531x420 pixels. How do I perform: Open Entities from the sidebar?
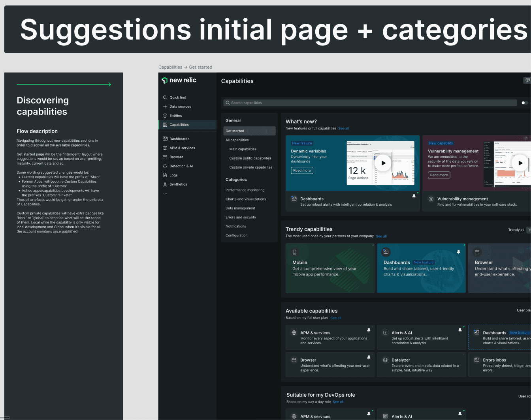pyautogui.click(x=176, y=116)
